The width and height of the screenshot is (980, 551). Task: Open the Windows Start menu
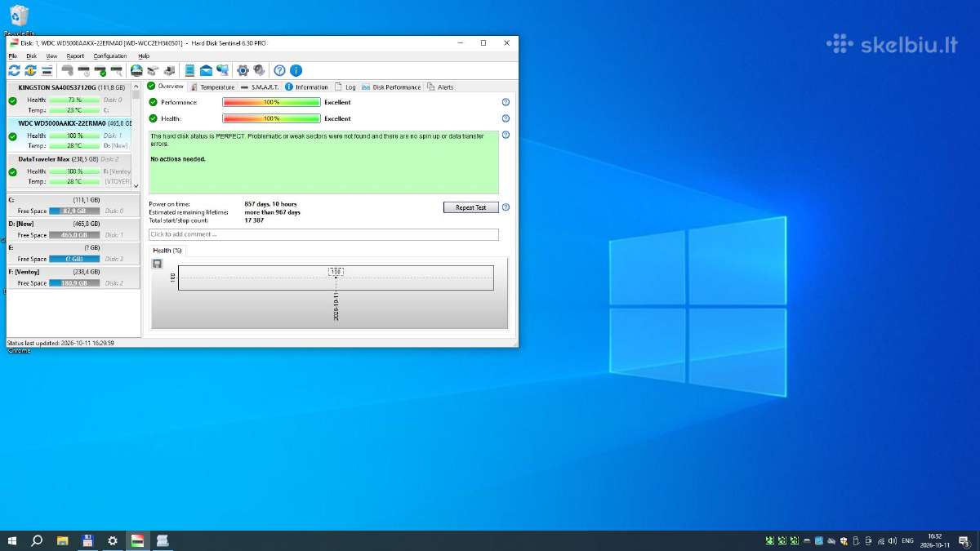pyautogui.click(x=12, y=540)
